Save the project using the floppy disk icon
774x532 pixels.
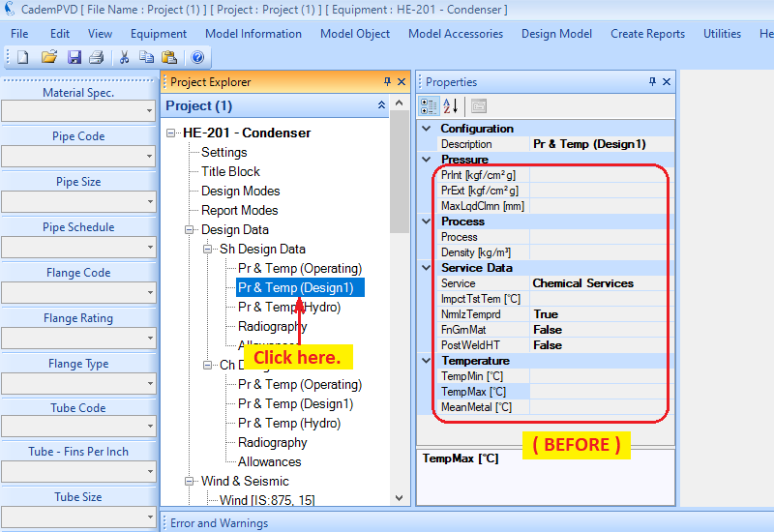point(74,57)
